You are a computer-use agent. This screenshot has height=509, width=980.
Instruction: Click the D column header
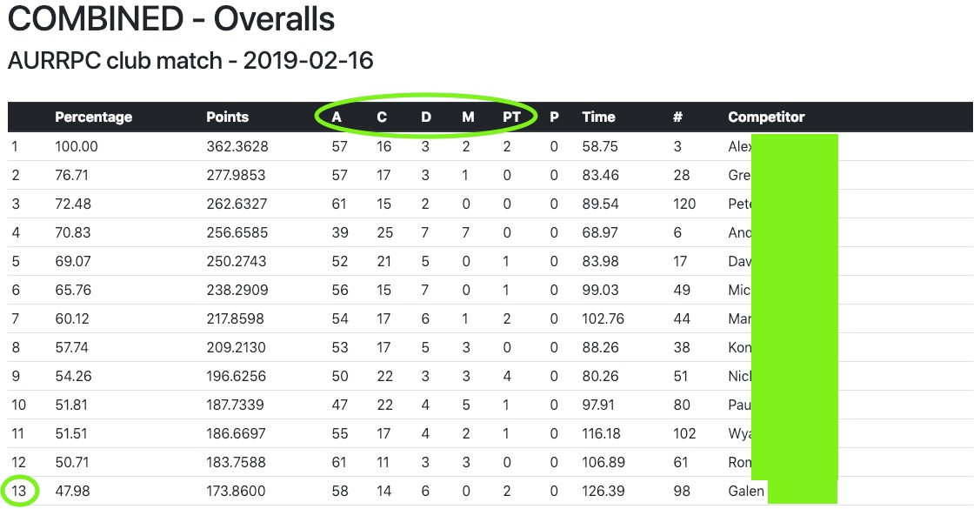(x=426, y=117)
